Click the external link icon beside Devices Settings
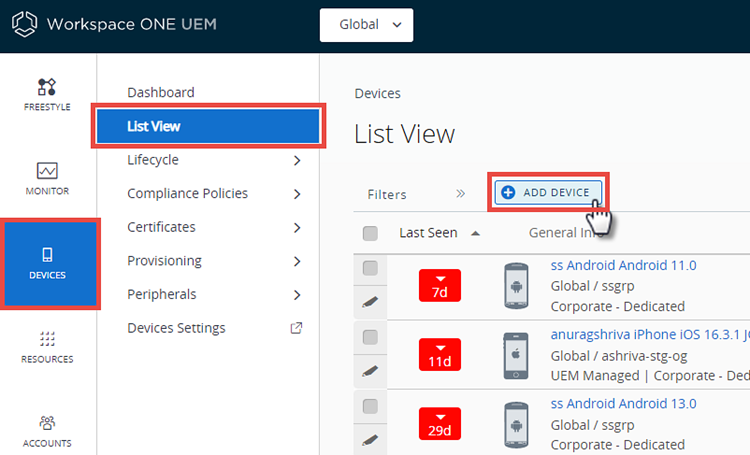Viewport: 750px width, 455px height. (x=297, y=328)
